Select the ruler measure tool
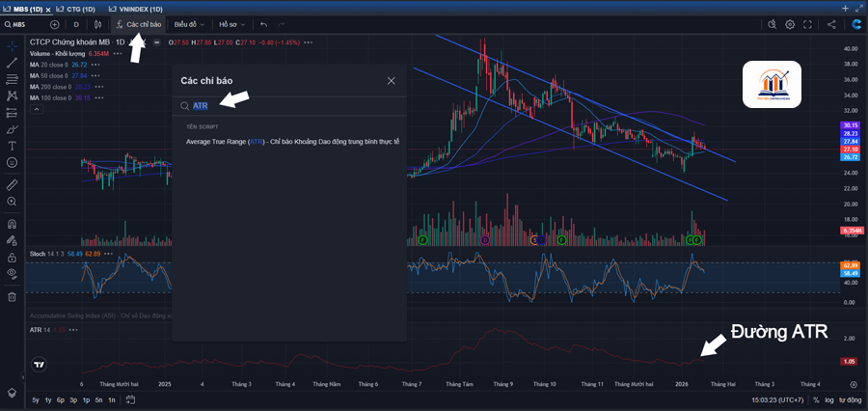This screenshot has height=411, width=868. coord(12,184)
